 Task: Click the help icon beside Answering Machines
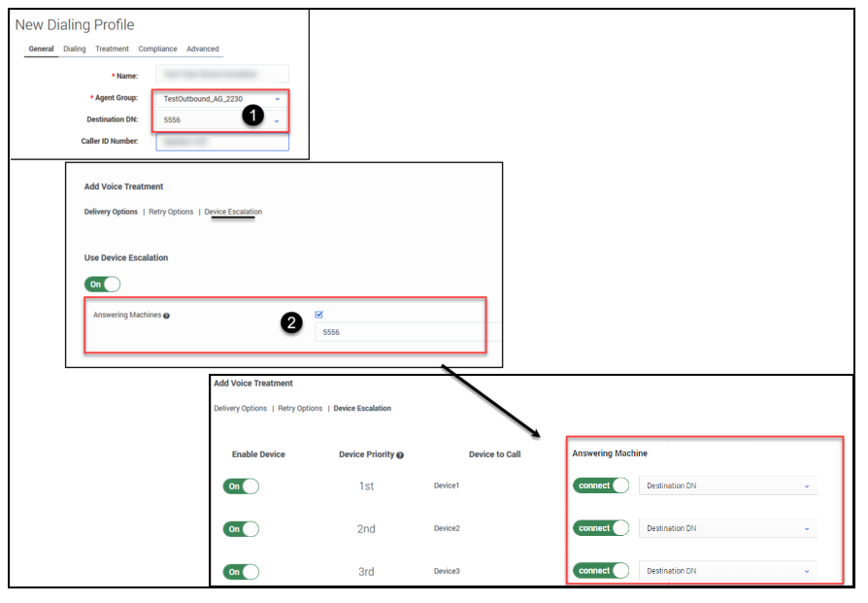tap(167, 316)
